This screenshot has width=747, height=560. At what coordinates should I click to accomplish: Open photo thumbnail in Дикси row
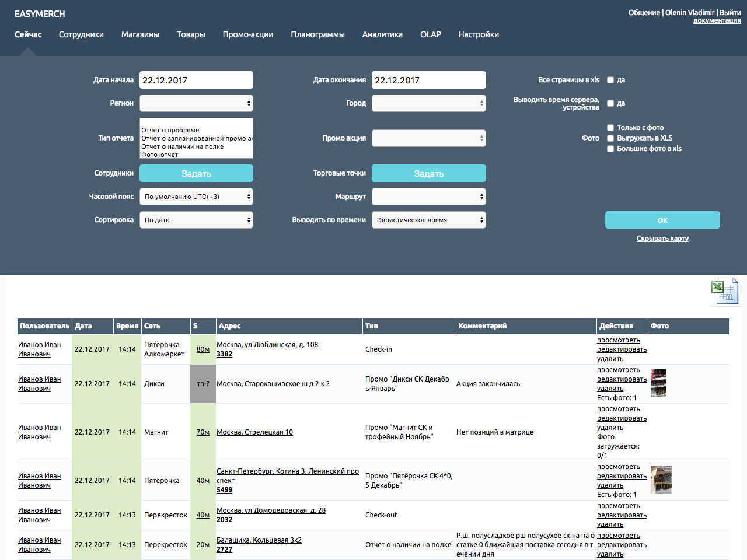(x=658, y=383)
